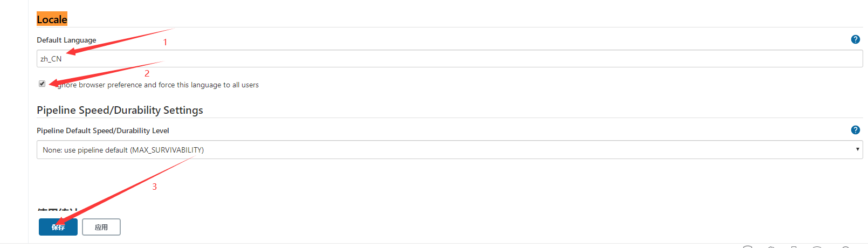
Task: Toggle the ignore browser preference checkbox
Action: click(42, 84)
